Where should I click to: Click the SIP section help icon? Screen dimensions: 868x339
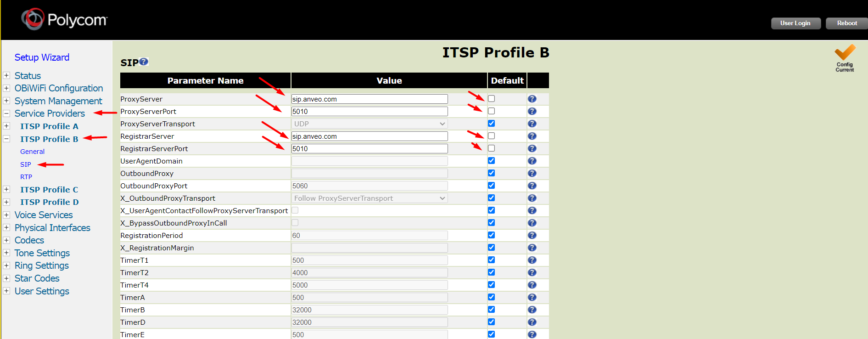point(144,62)
